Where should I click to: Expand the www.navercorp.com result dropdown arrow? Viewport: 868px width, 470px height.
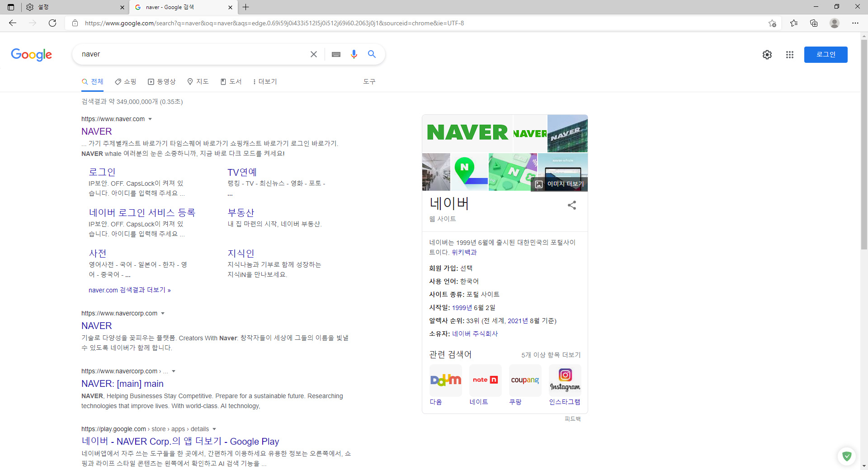pyautogui.click(x=163, y=314)
